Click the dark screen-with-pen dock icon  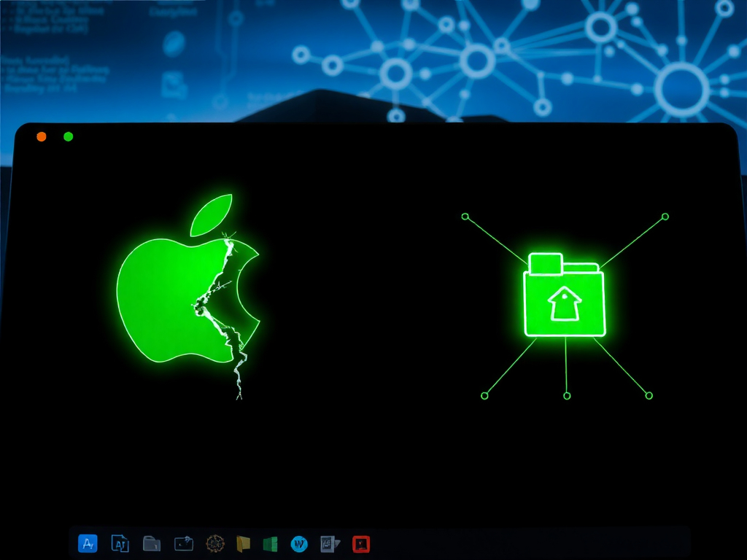click(x=183, y=543)
